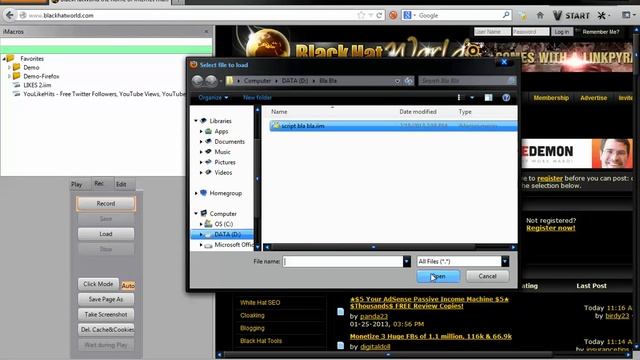Sort files by the Name column

point(279,111)
